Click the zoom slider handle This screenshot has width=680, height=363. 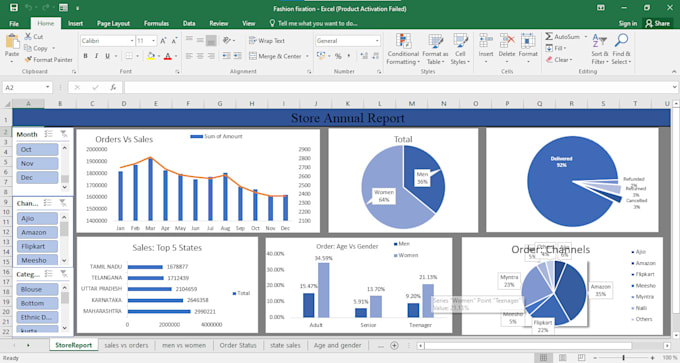[623, 358]
